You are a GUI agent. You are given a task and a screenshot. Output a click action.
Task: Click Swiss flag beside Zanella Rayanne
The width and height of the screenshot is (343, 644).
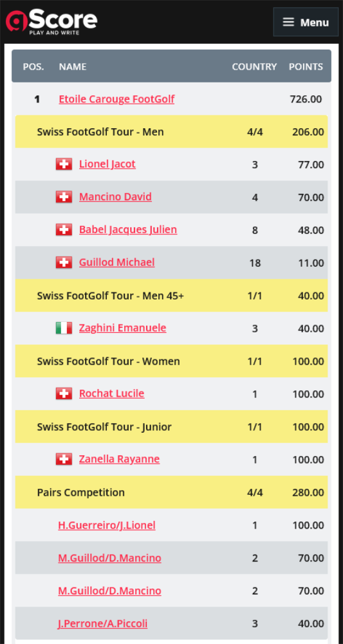(64, 459)
